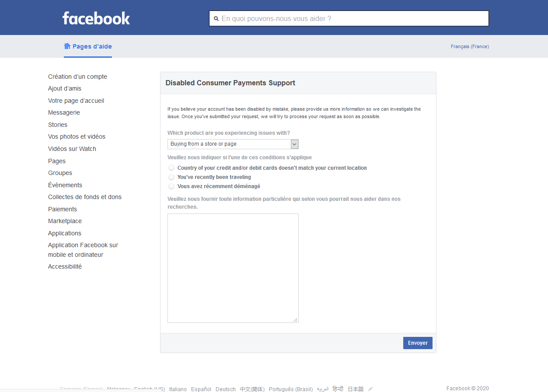The height and width of the screenshot is (392, 548).
Task: Open the Pages help topic
Action: [x=57, y=161]
